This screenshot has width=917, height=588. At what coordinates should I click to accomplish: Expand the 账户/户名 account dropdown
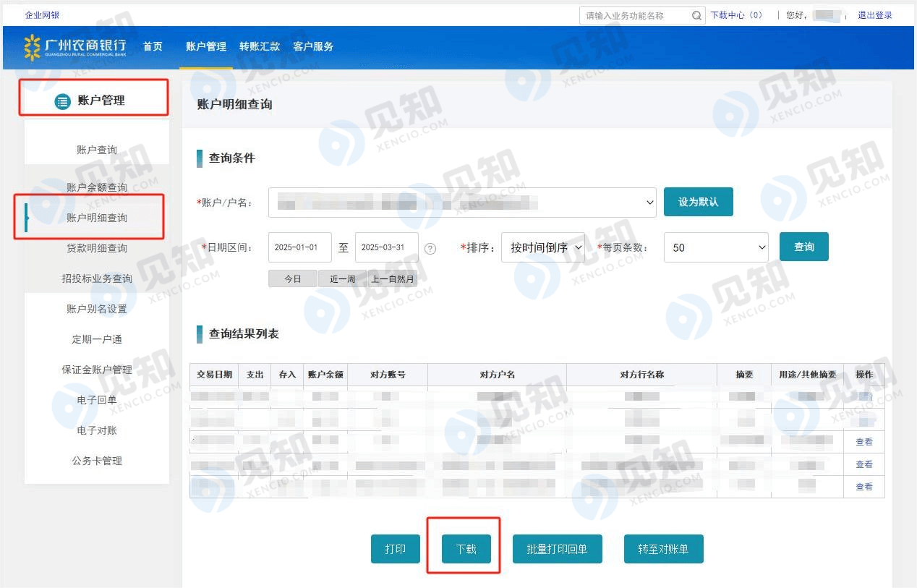coord(462,203)
